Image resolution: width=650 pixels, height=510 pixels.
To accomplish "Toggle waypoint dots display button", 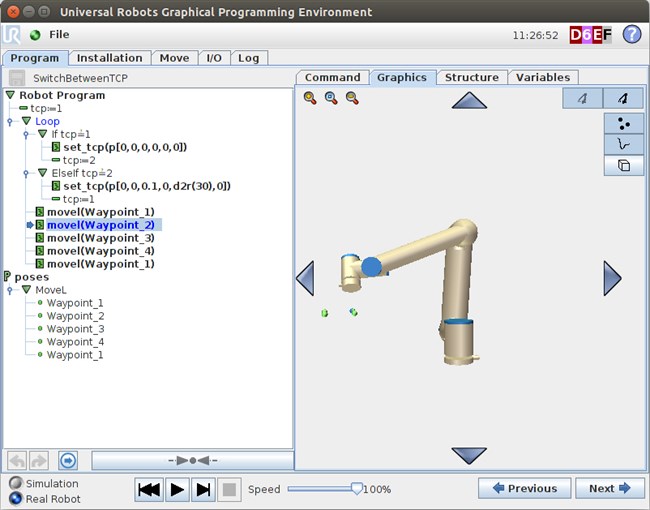I will (623, 124).
